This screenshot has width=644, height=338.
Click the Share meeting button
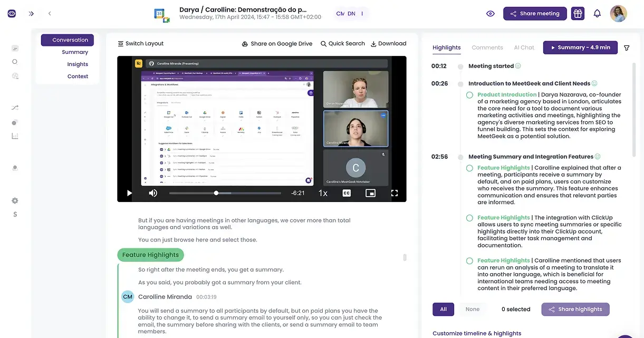pyautogui.click(x=535, y=13)
